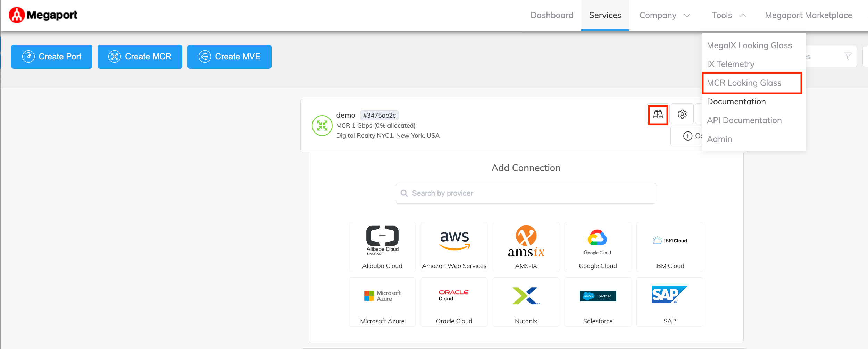Pick the Oracle Cloud provider tile
This screenshot has width=868, height=349.
(454, 302)
